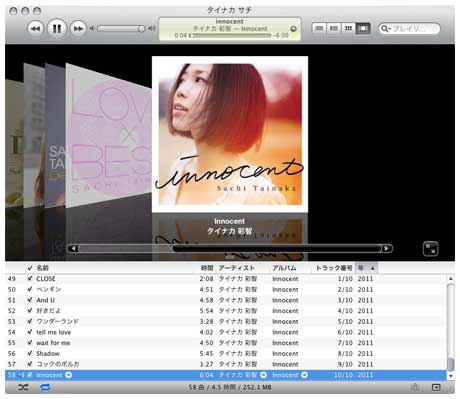Open the search field magnifier dropdown
The width and height of the screenshot is (460, 399).
point(385,29)
